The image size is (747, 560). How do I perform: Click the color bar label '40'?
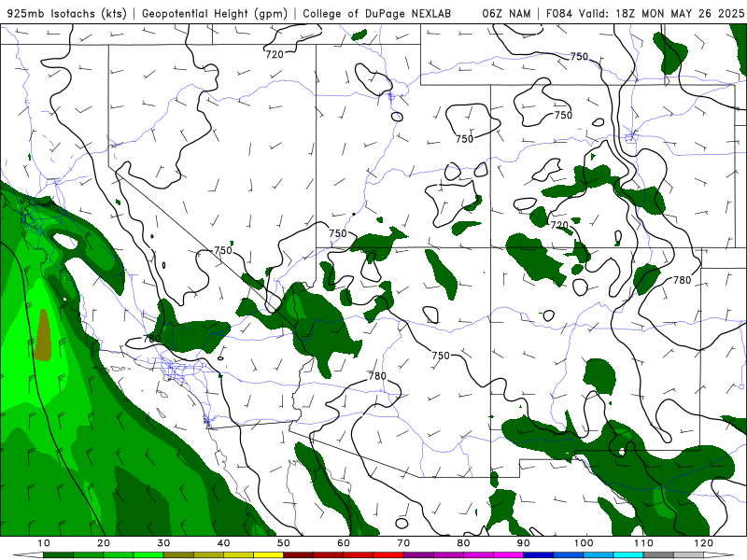[223, 543]
